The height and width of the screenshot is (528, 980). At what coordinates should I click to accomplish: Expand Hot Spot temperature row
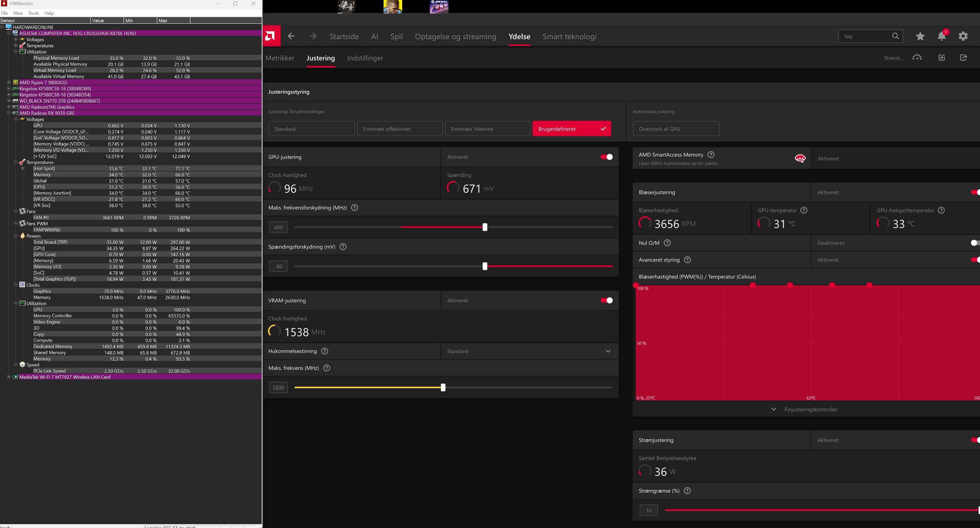pos(22,168)
